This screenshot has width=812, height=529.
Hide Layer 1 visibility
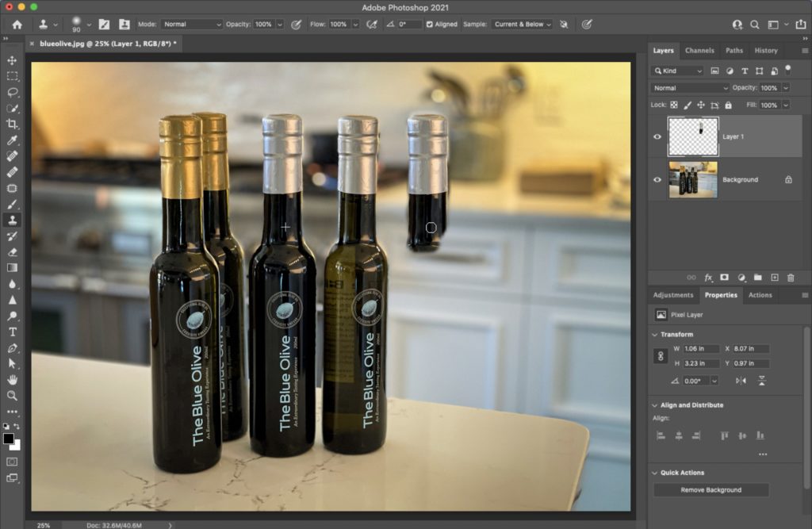point(657,136)
